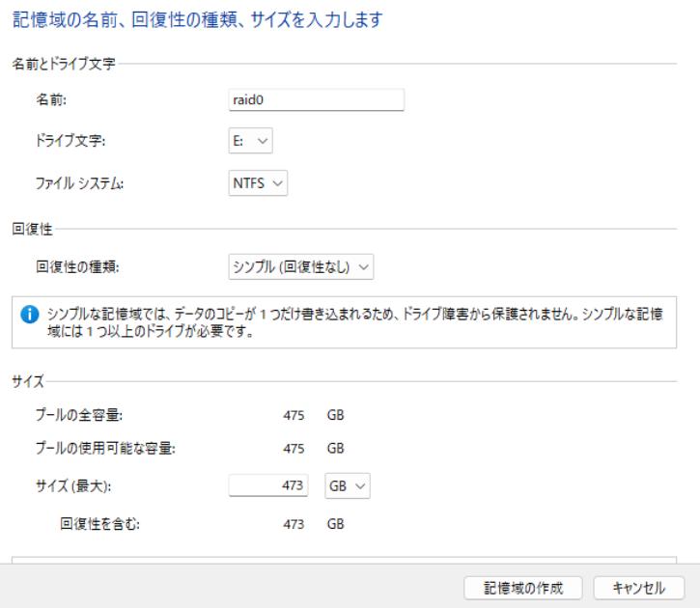Click the name field containing raid0
The image size is (700, 608).
(316, 99)
